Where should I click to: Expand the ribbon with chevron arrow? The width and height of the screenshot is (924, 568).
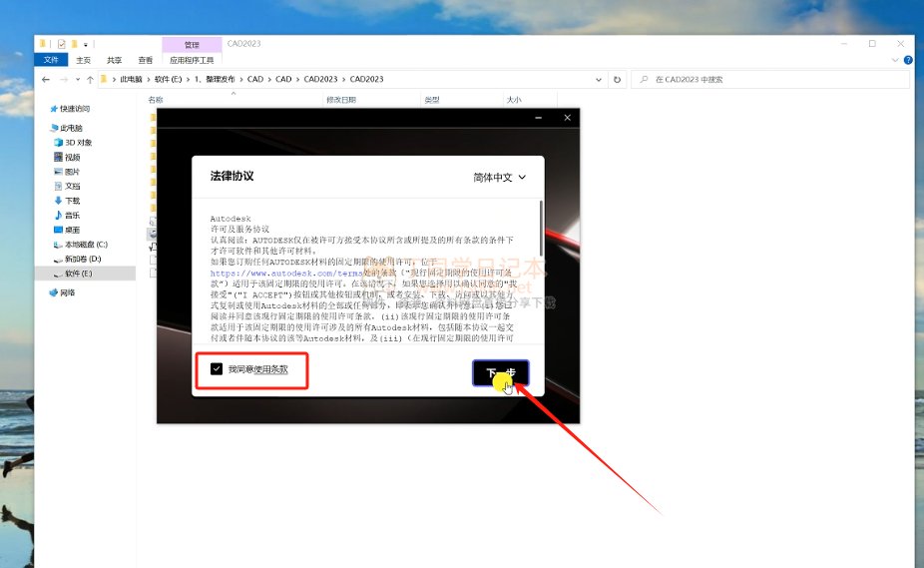tap(894, 60)
